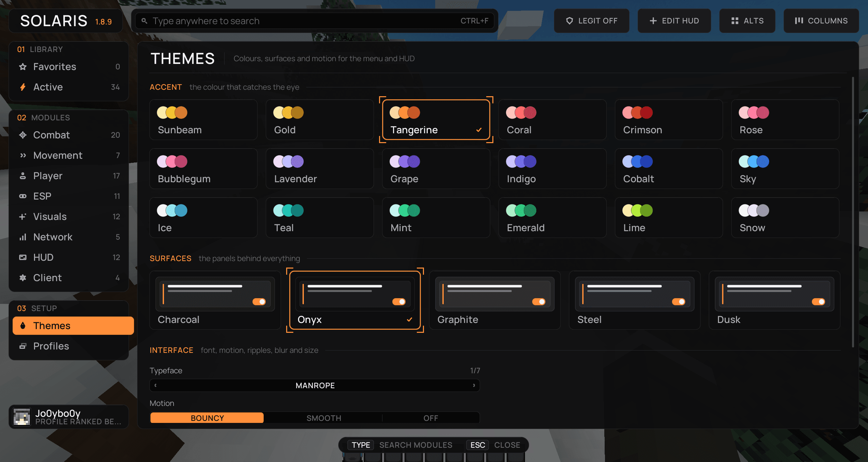Viewport: 868px width, 462px height.
Task: Click the star icon beside Favorites
Action: coord(23,67)
